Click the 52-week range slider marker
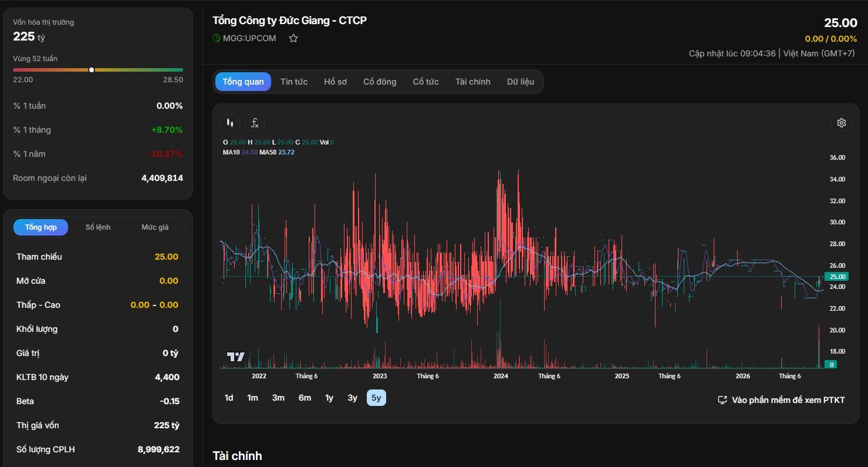 coord(92,70)
